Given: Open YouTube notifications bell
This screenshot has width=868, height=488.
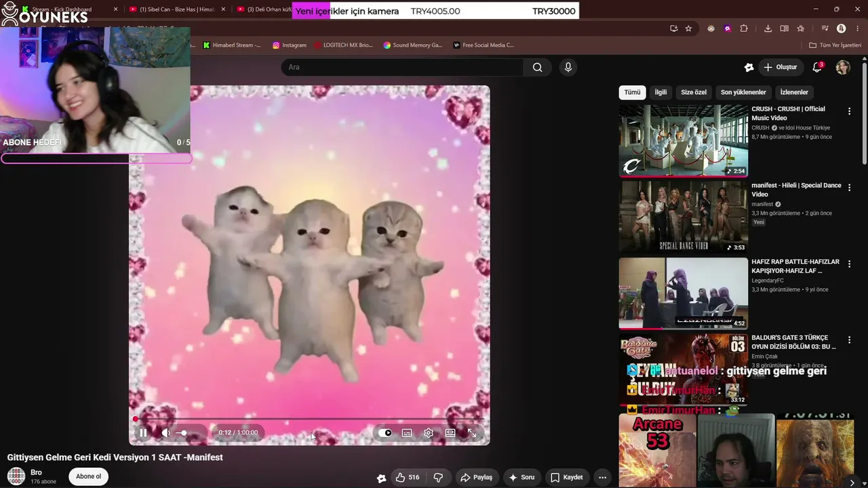Looking at the screenshot, I should tap(817, 67).
